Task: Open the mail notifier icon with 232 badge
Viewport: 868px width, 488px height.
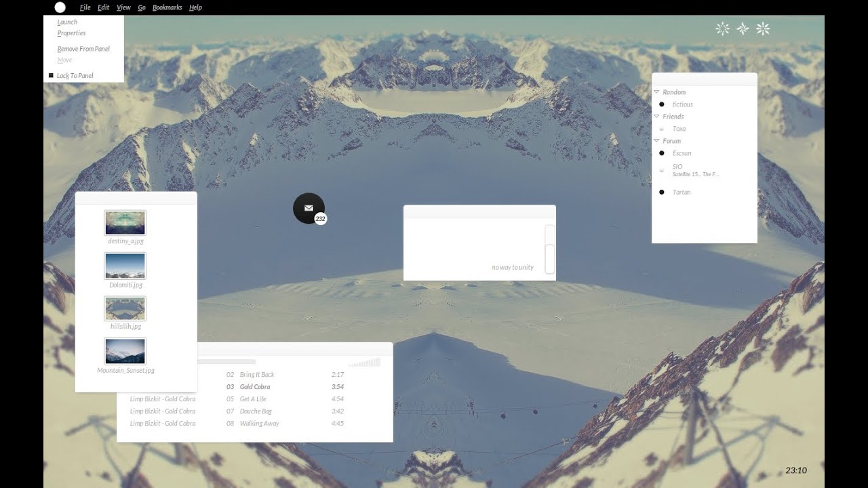Action: pyautogui.click(x=309, y=208)
